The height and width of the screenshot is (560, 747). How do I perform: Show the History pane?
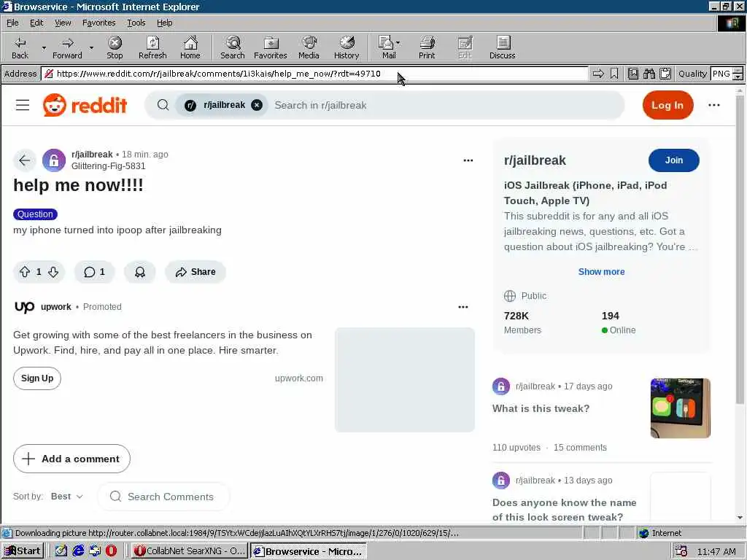[x=347, y=47]
